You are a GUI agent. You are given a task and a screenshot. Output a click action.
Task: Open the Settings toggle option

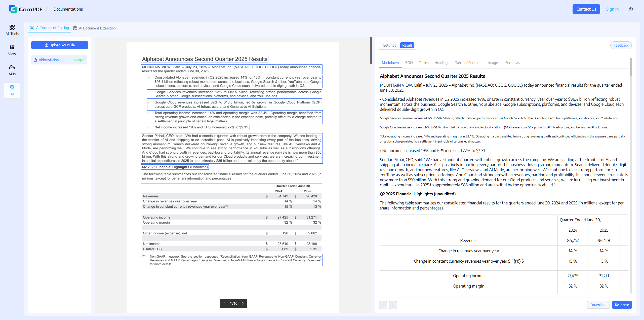click(389, 45)
